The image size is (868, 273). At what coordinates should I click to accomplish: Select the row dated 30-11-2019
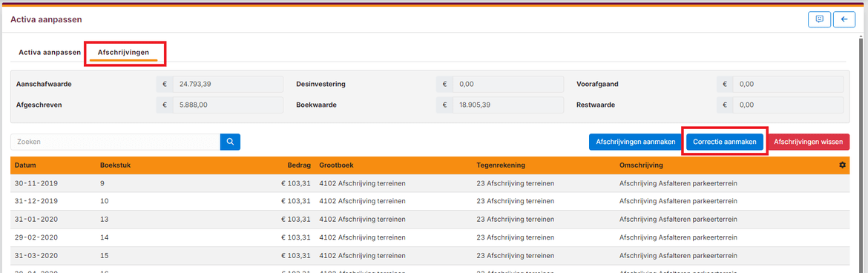pyautogui.click(x=430, y=183)
